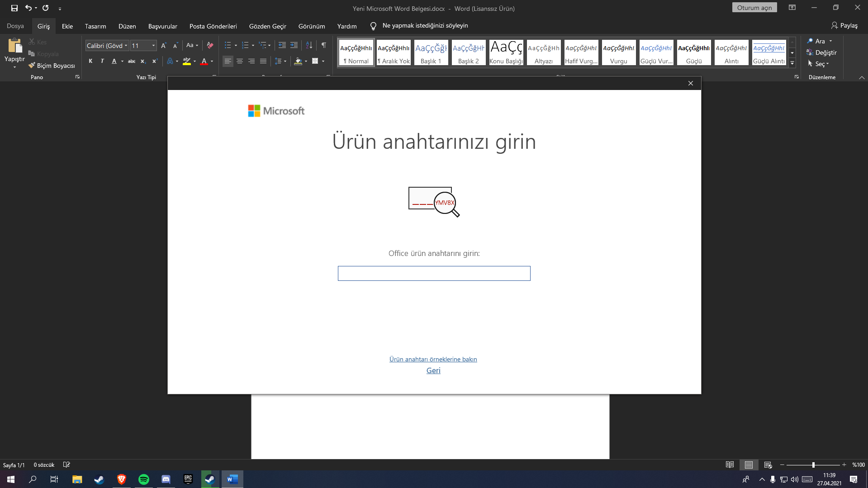Toggle bold (K) formatting
The image size is (868, 488).
point(90,61)
